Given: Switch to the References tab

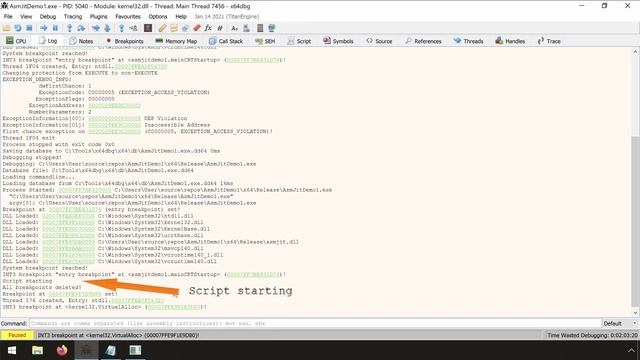Looking at the screenshot, I should (423, 41).
